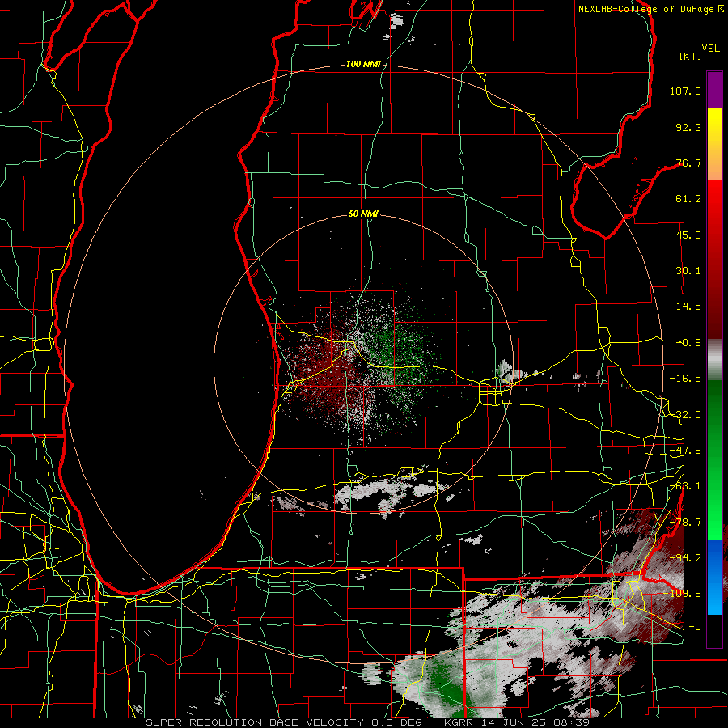Image resolution: width=728 pixels, height=728 pixels.
Task: Click the -109.8 velocity scale value
Action: click(x=683, y=594)
